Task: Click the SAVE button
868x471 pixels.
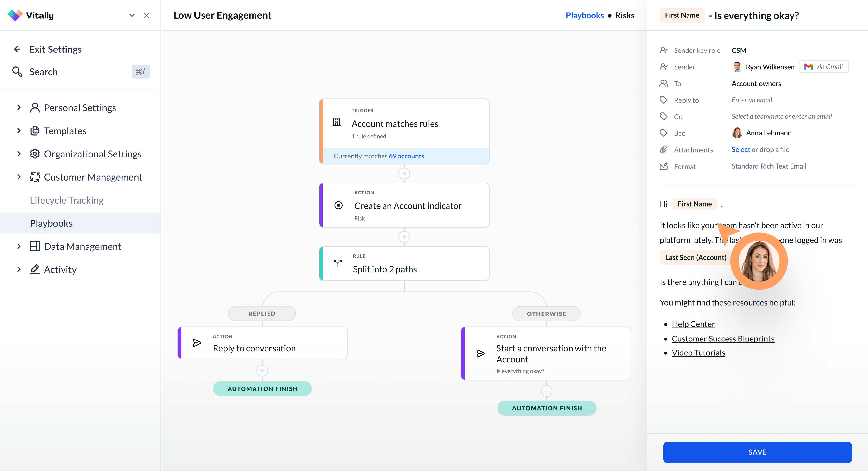Action: (x=757, y=452)
